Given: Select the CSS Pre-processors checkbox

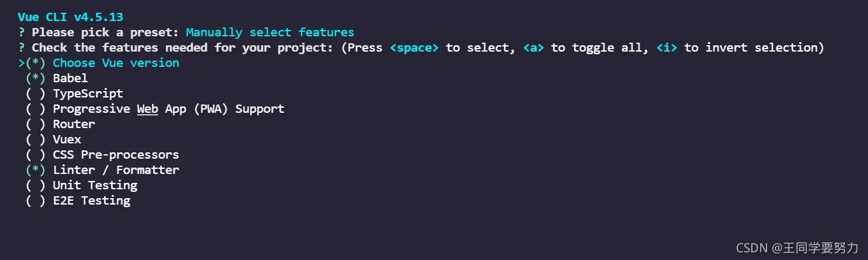Looking at the screenshot, I should [x=35, y=155].
